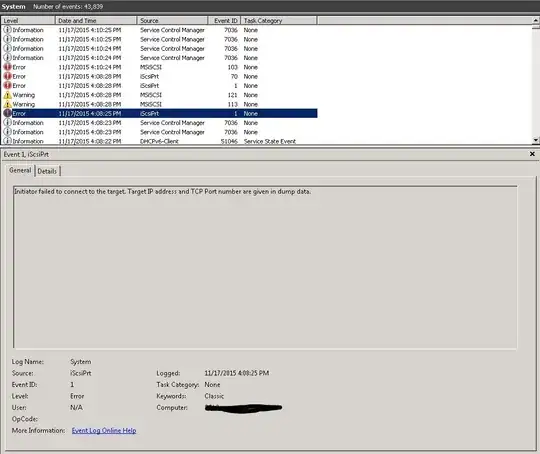Sort events by the Source column header

(x=172, y=21)
